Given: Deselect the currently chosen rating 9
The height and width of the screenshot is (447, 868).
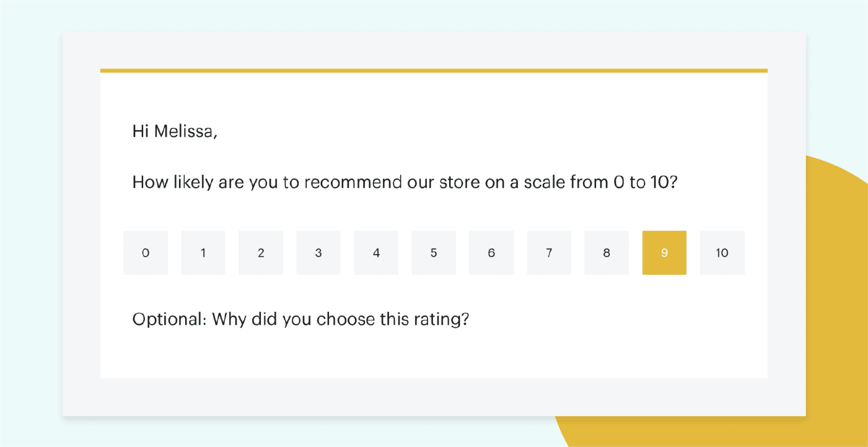Looking at the screenshot, I should (x=664, y=252).
